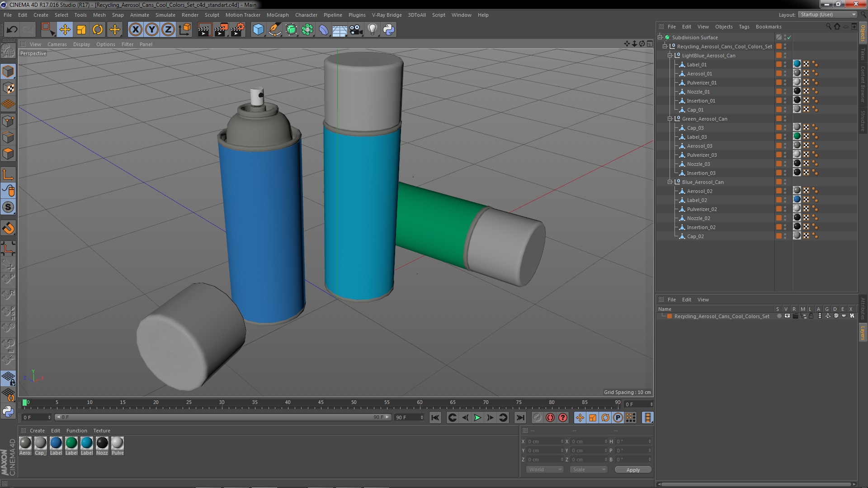
Task: Open Edit Render Settings icon
Action: coord(238,30)
